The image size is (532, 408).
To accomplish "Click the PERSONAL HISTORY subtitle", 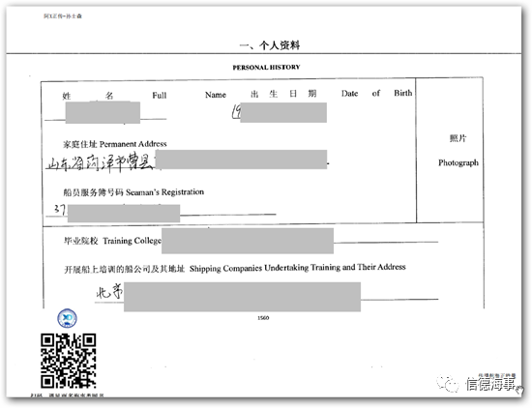I will click(x=266, y=67).
